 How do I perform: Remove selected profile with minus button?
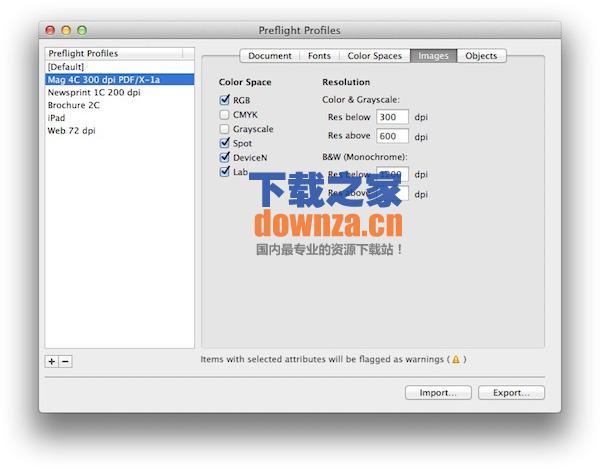coord(65,361)
